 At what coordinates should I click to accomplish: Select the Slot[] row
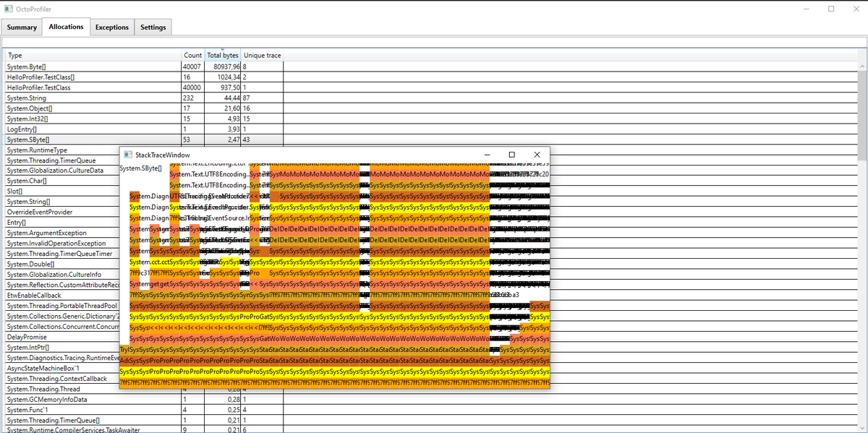coord(61,192)
